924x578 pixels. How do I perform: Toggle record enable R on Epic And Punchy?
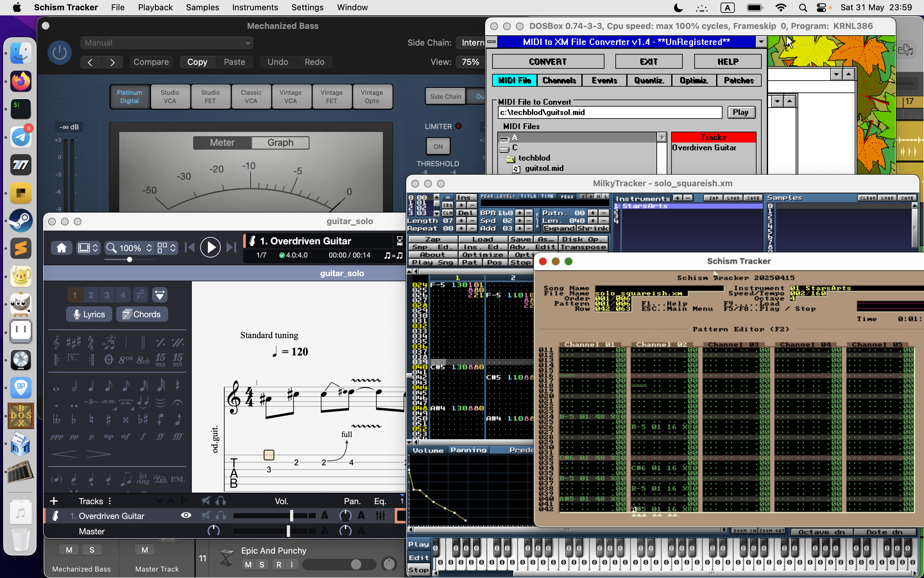click(x=279, y=565)
